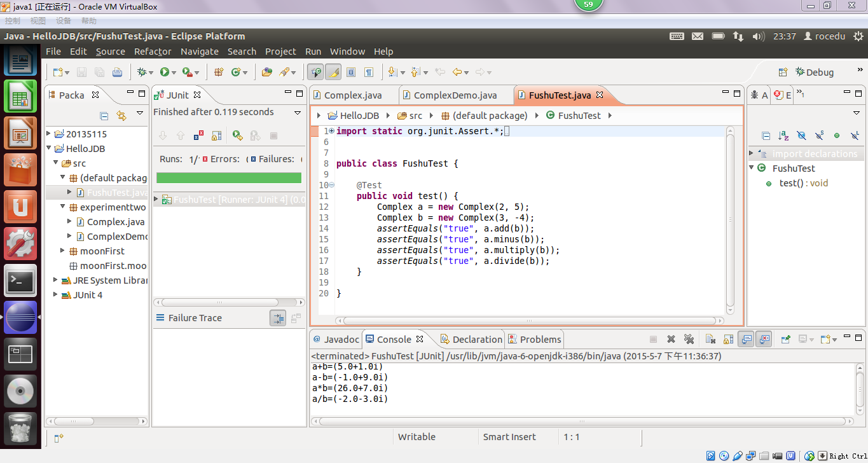Toggle Show Console When Standard Out Changes
This screenshot has height=463, width=868.
pyautogui.click(x=747, y=340)
